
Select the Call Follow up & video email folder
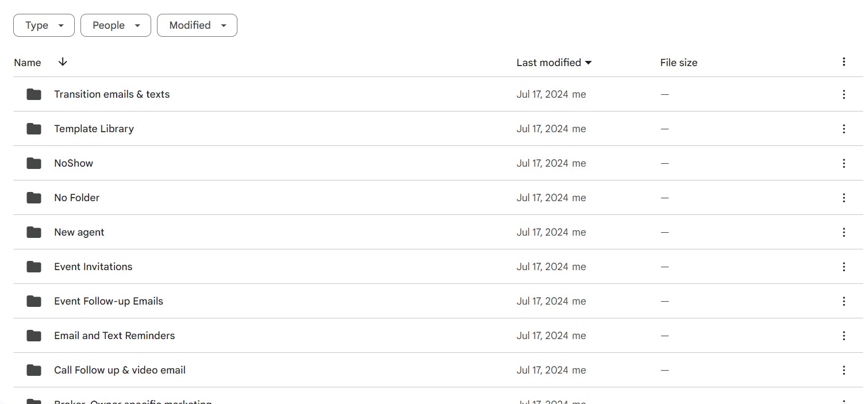tap(120, 370)
